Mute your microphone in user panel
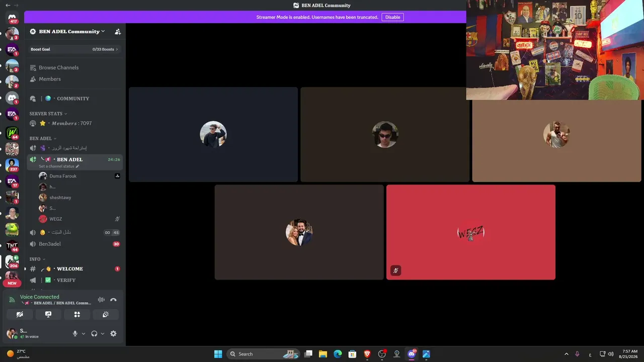 (x=75, y=333)
